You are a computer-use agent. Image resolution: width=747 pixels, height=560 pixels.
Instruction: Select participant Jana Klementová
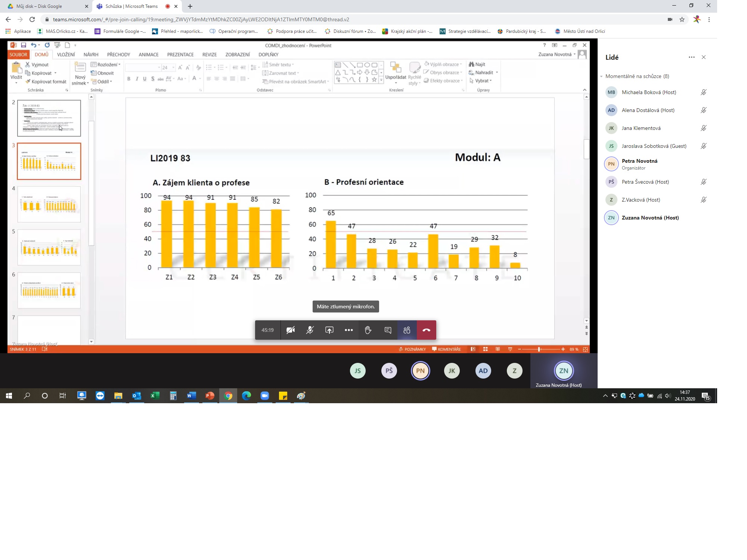pyautogui.click(x=641, y=128)
